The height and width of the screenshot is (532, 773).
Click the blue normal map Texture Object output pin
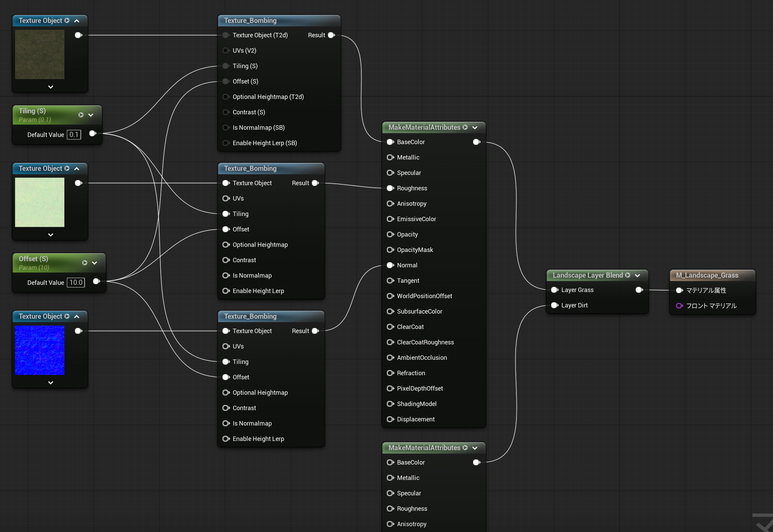pos(78,331)
